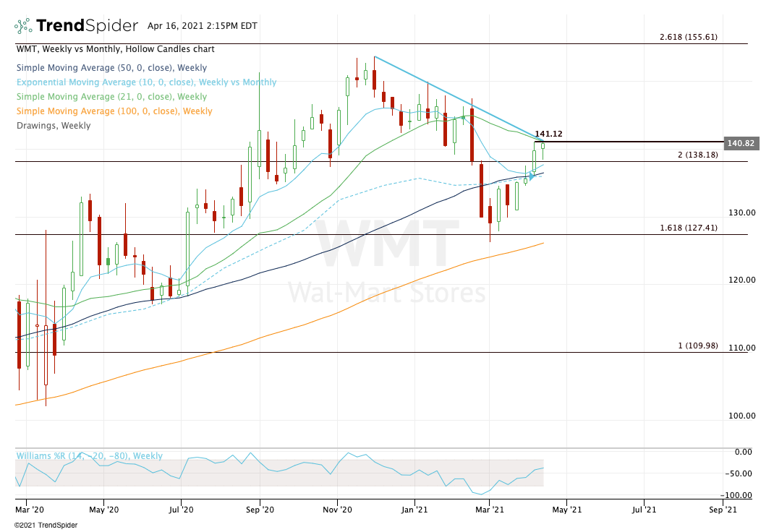The width and height of the screenshot is (774, 532).
Task: Click the '©2021 TrendSpider' copyright text
Action: 46,525
